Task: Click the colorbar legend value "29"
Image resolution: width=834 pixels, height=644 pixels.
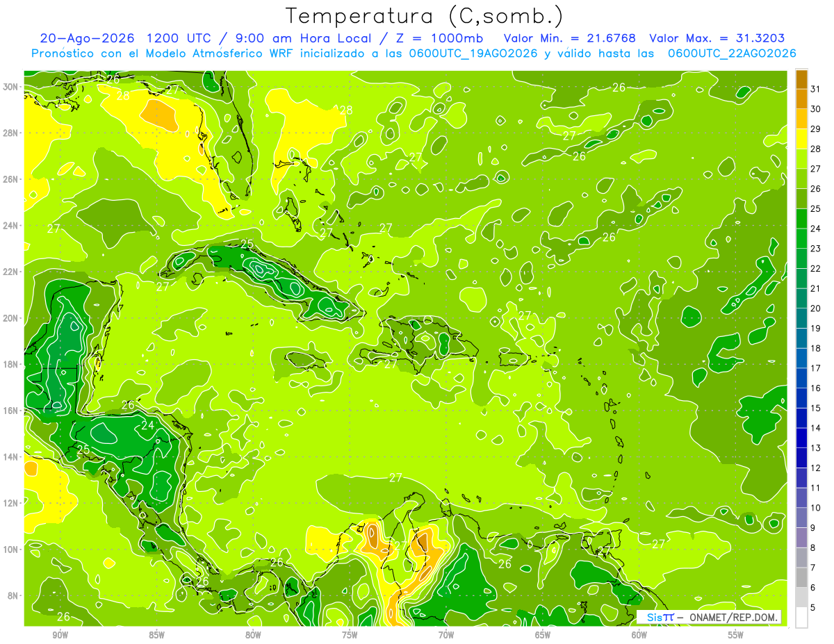Action: [x=816, y=129]
